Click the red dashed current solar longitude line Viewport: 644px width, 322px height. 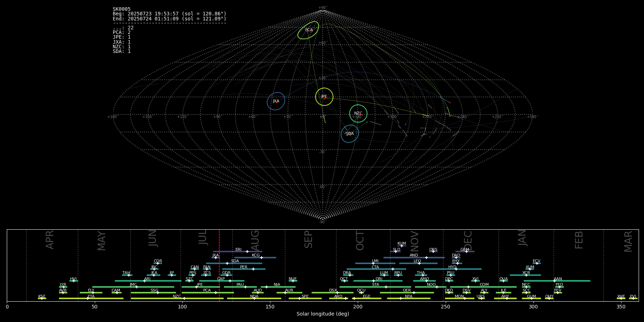219,265
